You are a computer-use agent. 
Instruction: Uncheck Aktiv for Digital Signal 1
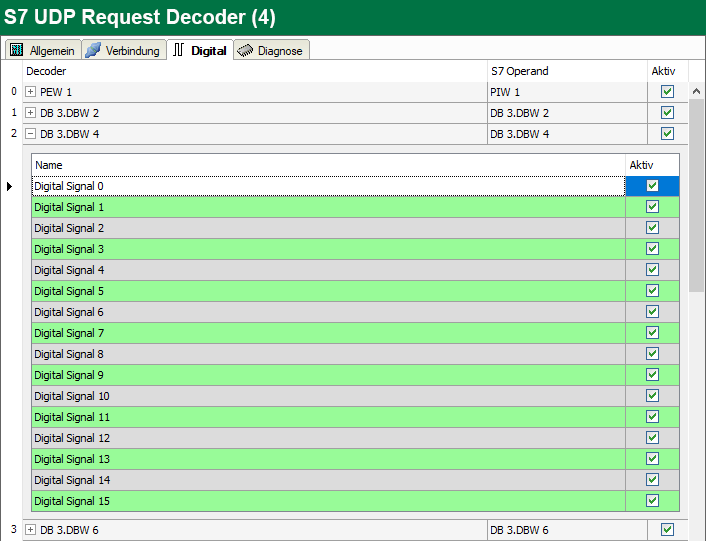click(x=652, y=207)
